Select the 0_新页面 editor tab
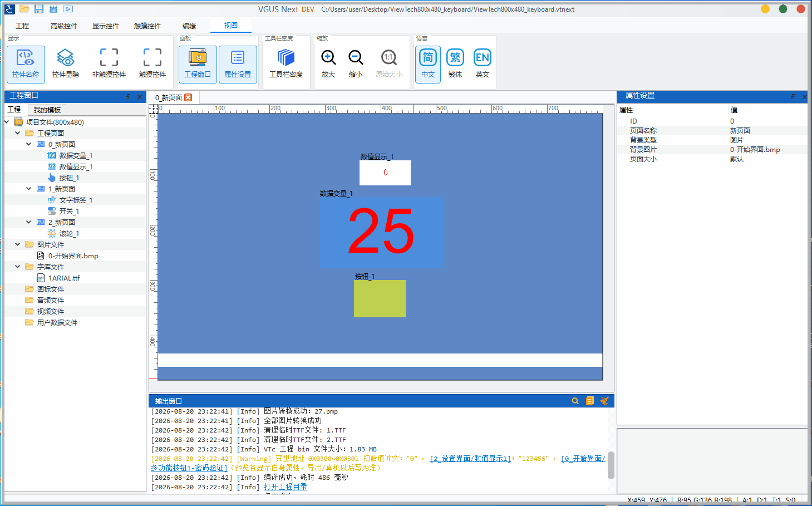 pyautogui.click(x=169, y=97)
